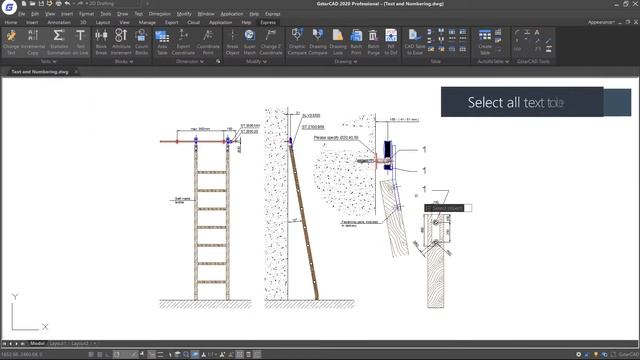Click the Undo arrow in quick access toolbar
Image resolution: width=640 pixels, height=360 pixels.
click(x=67, y=4)
